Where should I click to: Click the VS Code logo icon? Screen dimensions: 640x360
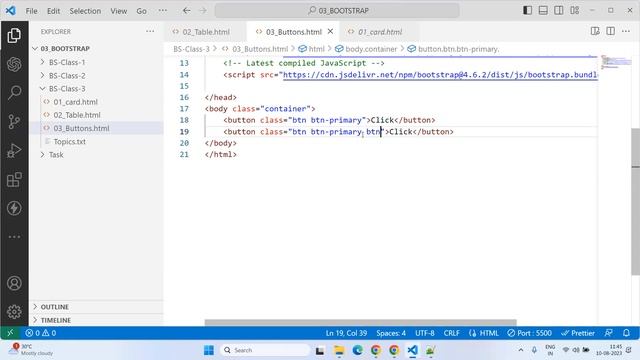coord(11,11)
